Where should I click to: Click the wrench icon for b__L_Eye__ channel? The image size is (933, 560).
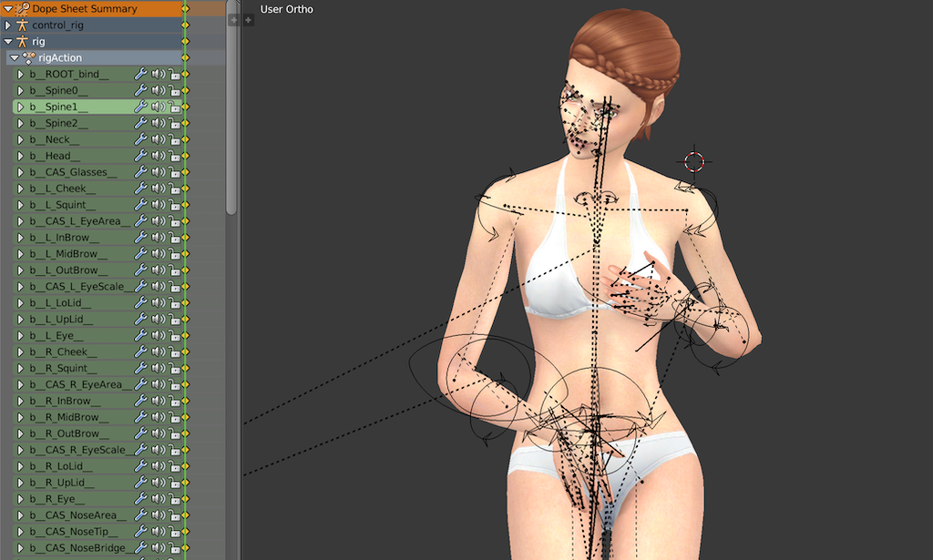140,335
